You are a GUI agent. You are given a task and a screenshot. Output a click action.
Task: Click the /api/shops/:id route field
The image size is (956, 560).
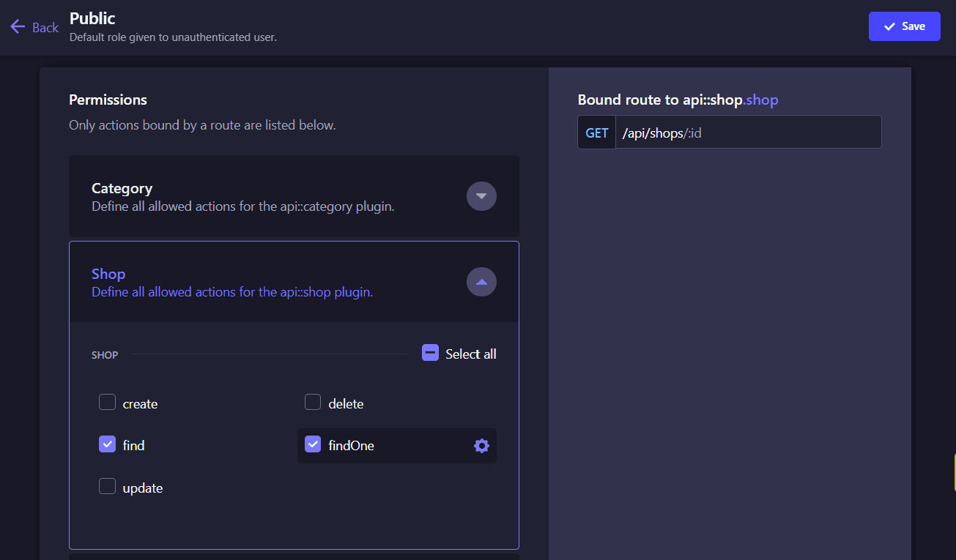(x=747, y=132)
